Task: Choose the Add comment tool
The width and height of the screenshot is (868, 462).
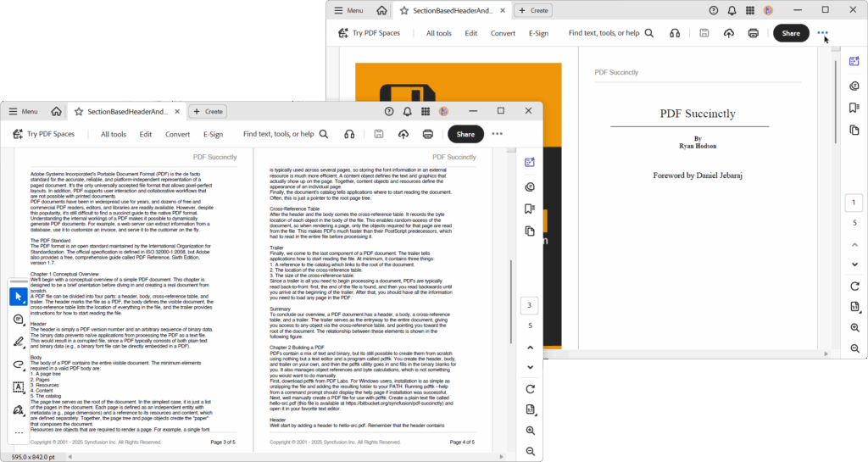Action: (19, 320)
